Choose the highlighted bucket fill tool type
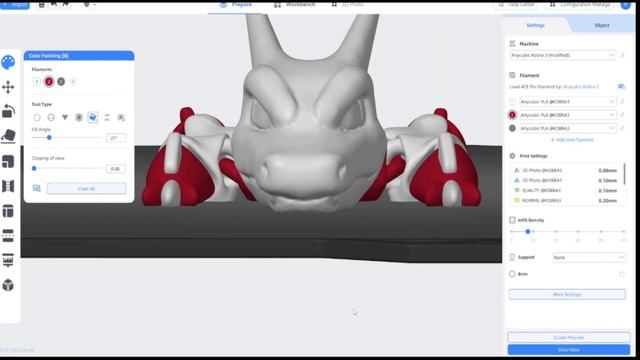The image size is (640, 360). 93,118
